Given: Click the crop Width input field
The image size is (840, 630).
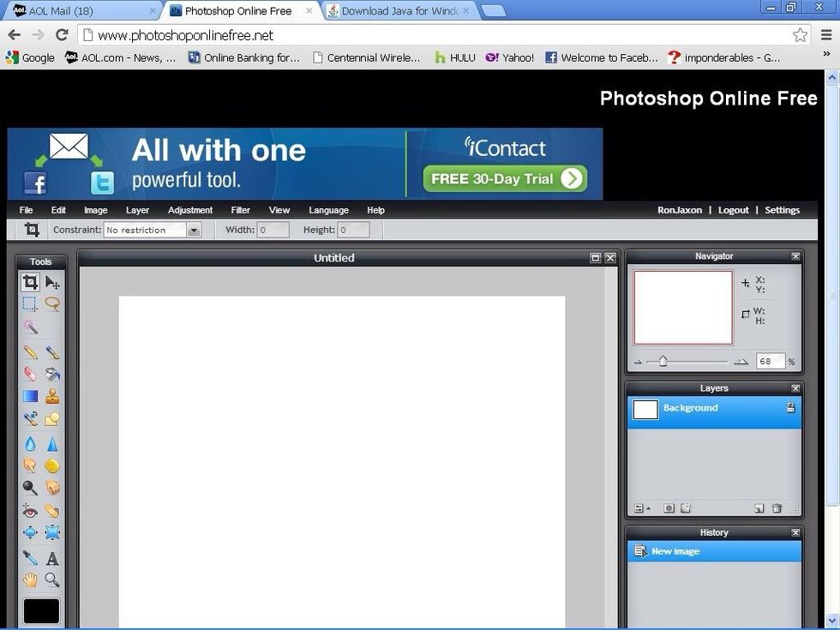Looking at the screenshot, I should [273, 230].
